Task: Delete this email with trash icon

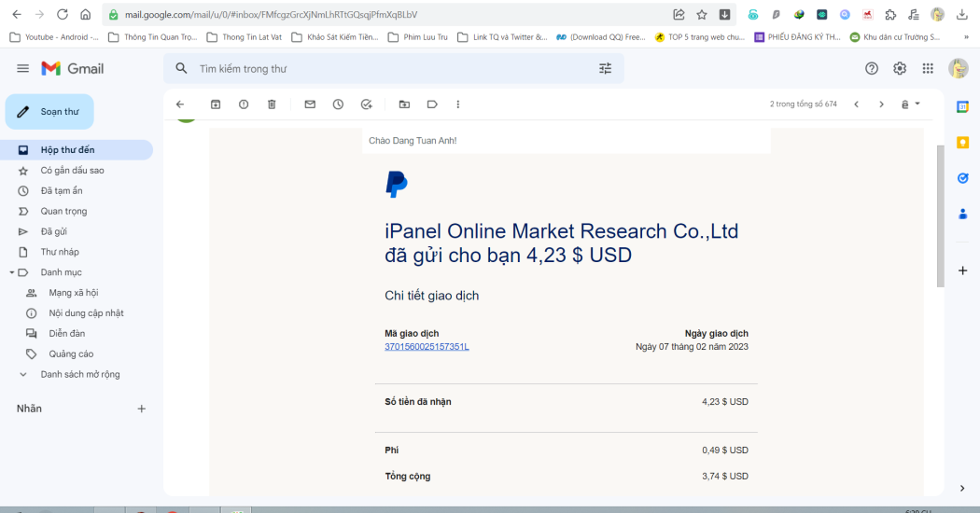Action: 272,104
